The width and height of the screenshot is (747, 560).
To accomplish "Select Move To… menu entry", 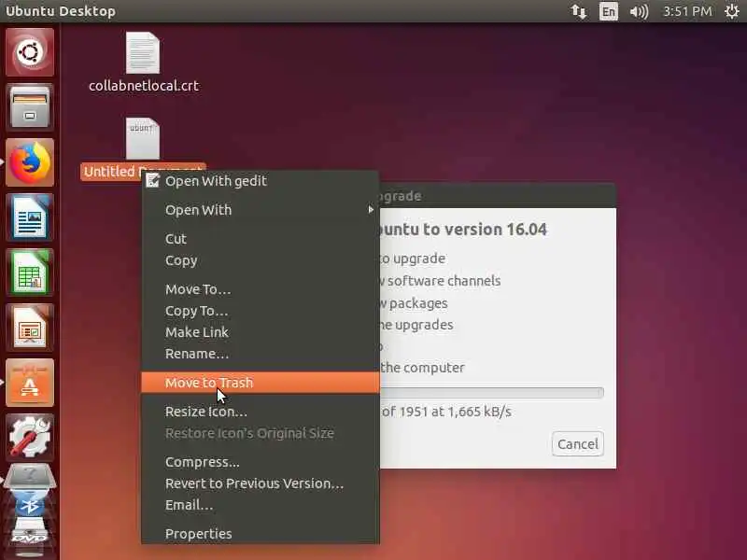I will (x=261, y=289).
